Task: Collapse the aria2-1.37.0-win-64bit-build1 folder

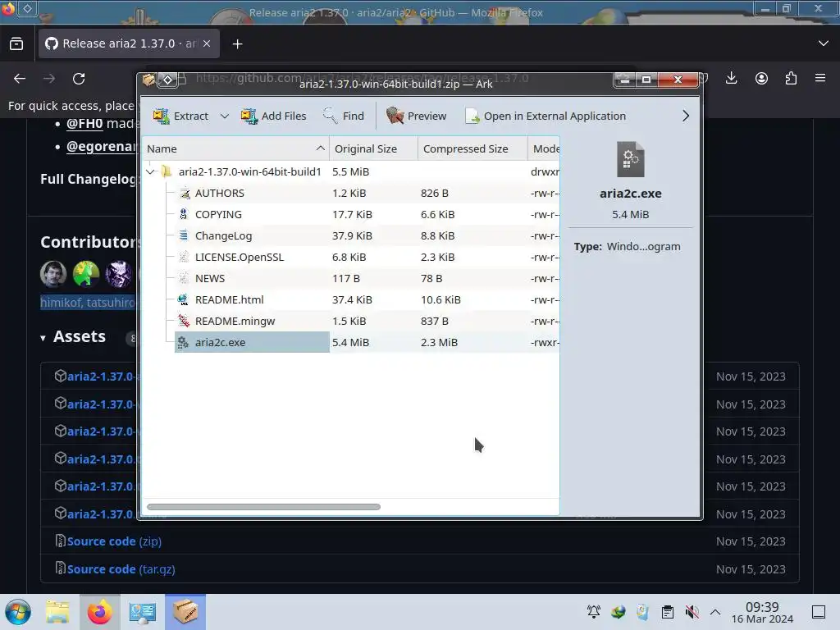Action: (x=151, y=172)
